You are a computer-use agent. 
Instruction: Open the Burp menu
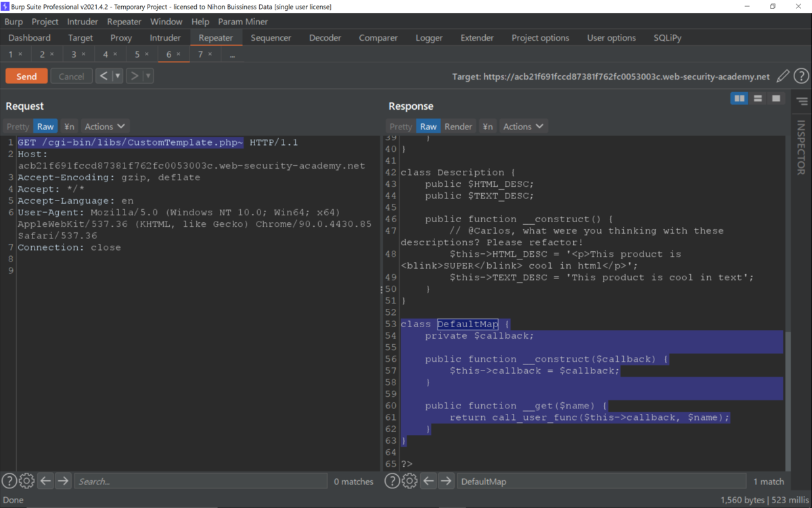tap(14, 22)
